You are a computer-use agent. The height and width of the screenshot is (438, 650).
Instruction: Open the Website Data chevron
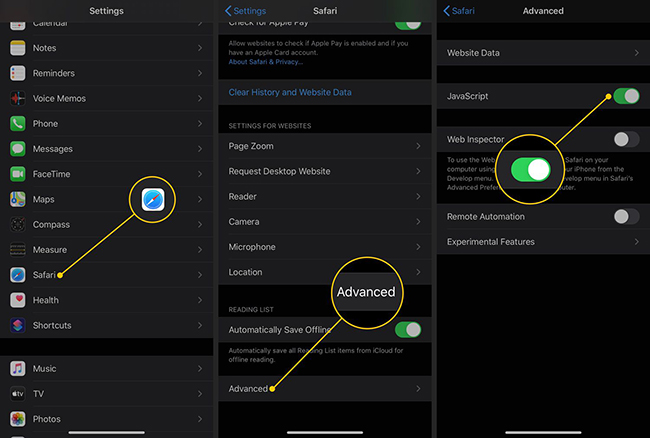(637, 53)
